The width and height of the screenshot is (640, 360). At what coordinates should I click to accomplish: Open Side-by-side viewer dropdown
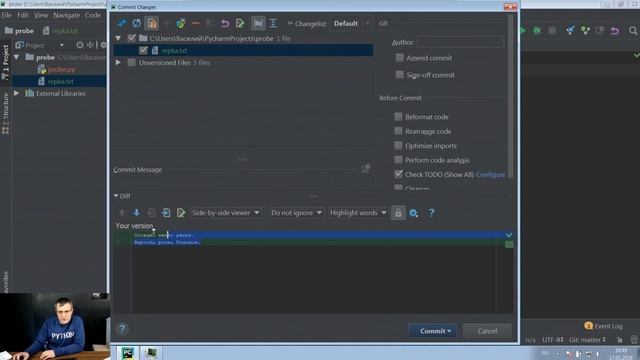(x=226, y=213)
